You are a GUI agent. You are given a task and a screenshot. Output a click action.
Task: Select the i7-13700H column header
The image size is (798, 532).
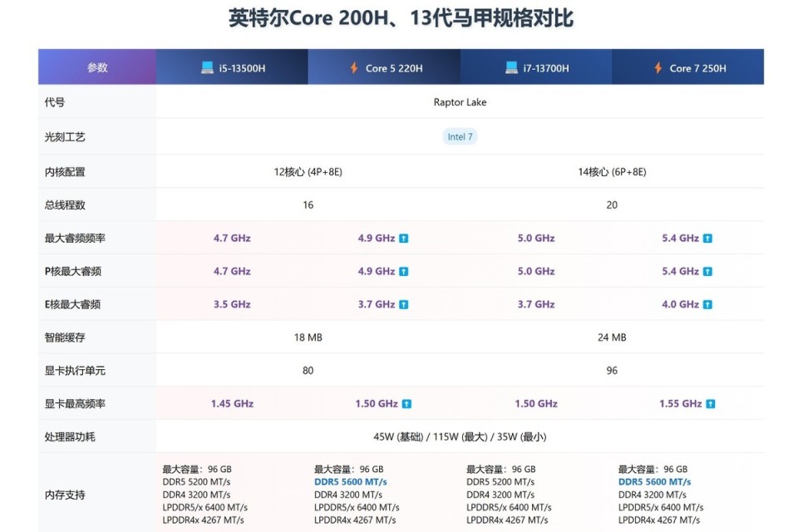point(536,66)
